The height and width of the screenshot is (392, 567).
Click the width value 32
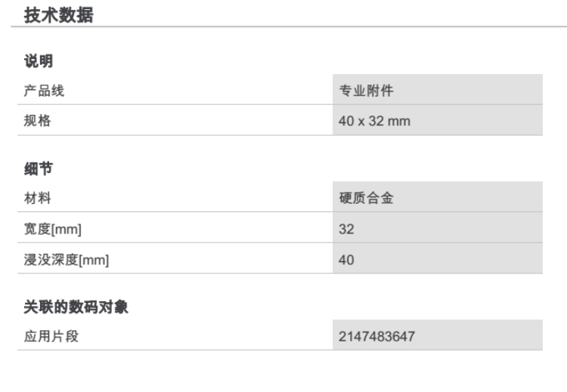346,230
